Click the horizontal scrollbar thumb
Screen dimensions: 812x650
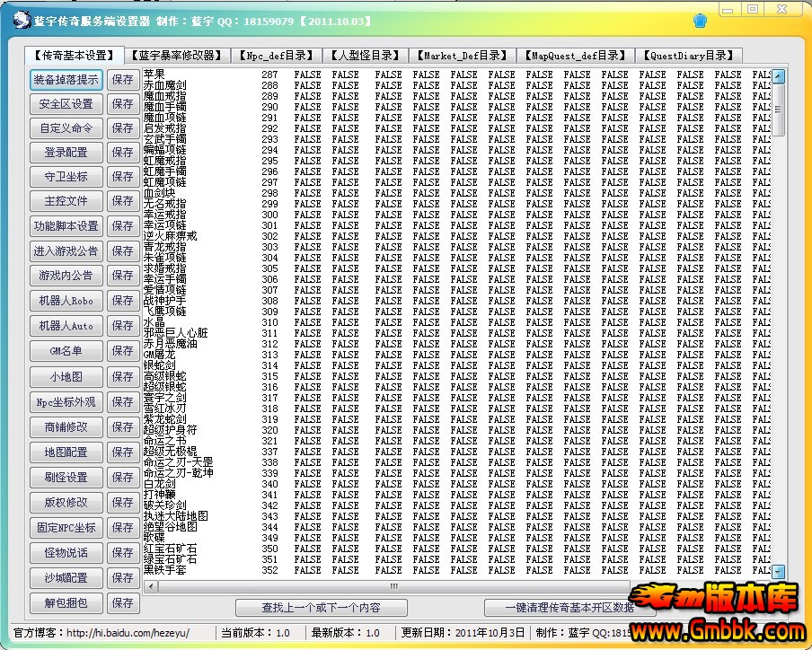[393, 586]
